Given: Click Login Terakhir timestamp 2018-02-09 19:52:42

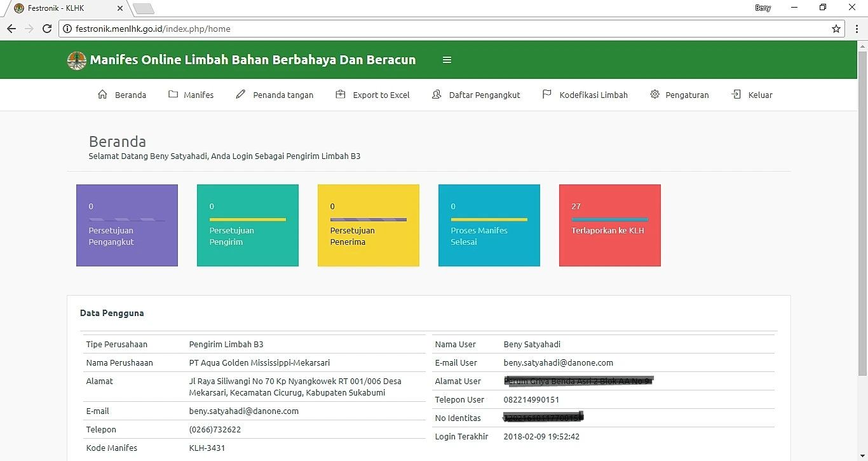Looking at the screenshot, I should coord(541,436).
